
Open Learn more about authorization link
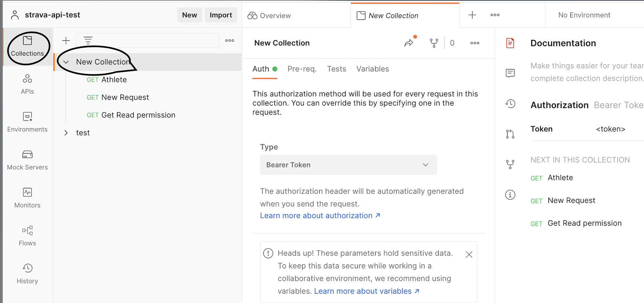pos(320,216)
